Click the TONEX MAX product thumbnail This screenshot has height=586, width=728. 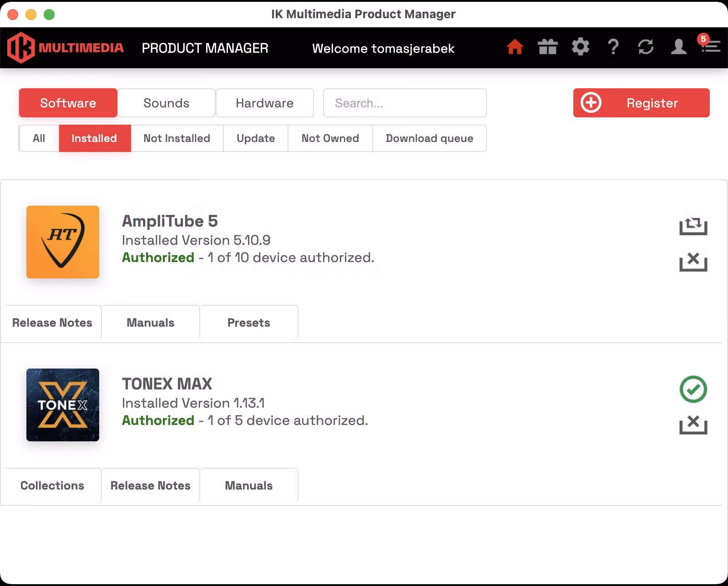tap(63, 405)
